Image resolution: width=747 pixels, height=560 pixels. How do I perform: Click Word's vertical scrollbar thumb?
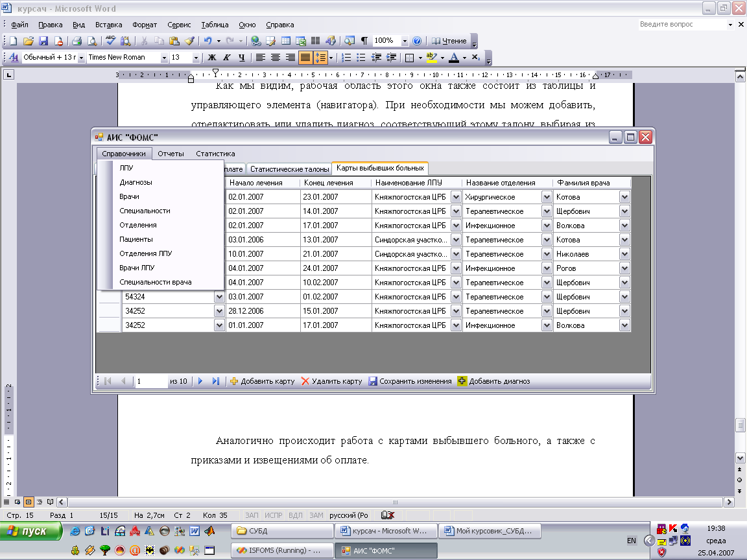click(x=740, y=424)
